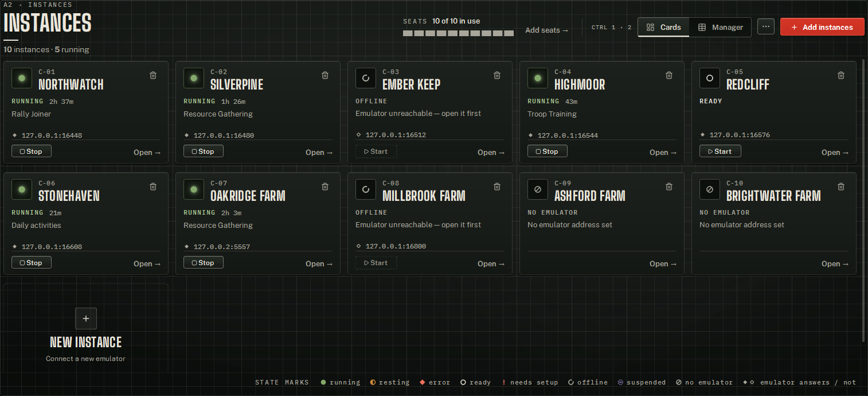Click '10 instances · 5 running' summary

tap(46, 49)
